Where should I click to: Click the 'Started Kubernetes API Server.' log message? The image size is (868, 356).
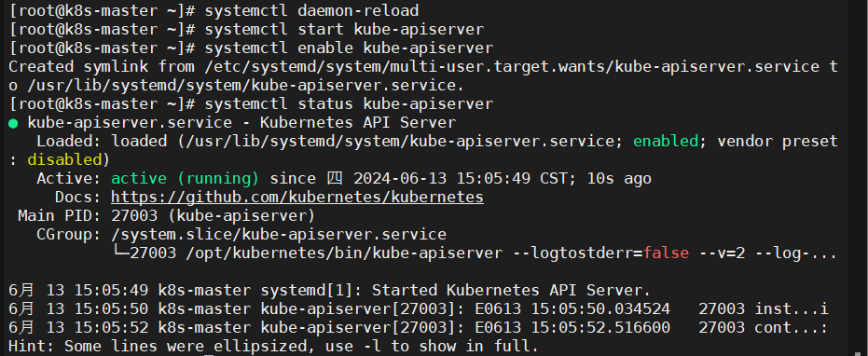[511, 290]
